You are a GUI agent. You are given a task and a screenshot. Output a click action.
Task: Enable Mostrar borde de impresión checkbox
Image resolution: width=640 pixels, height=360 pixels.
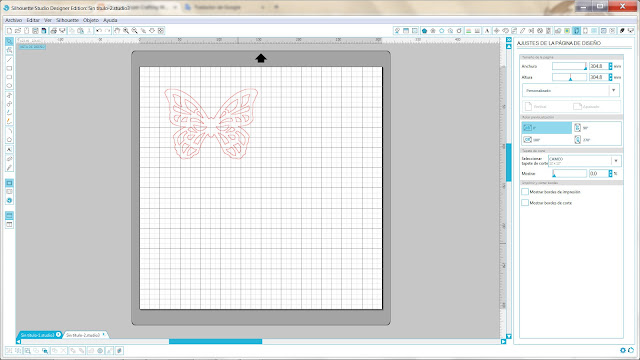pyautogui.click(x=525, y=191)
